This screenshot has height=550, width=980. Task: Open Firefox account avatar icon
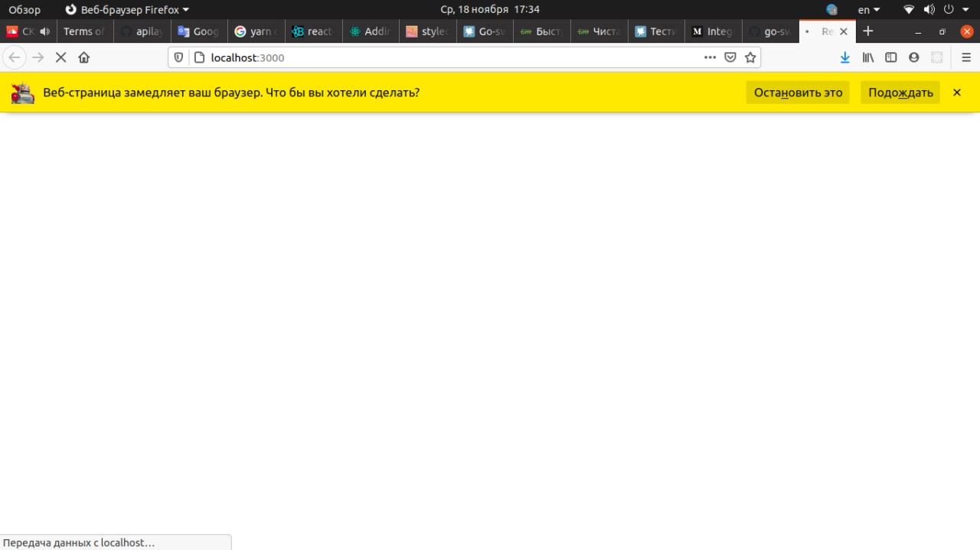tap(913, 57)
